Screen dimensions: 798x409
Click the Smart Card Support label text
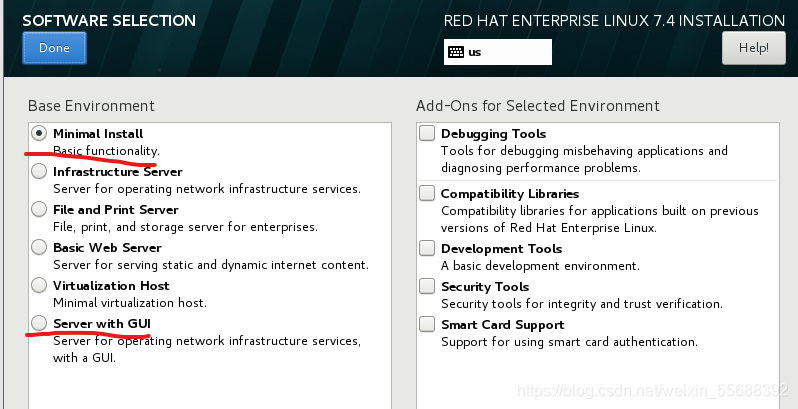pos(502,325)
